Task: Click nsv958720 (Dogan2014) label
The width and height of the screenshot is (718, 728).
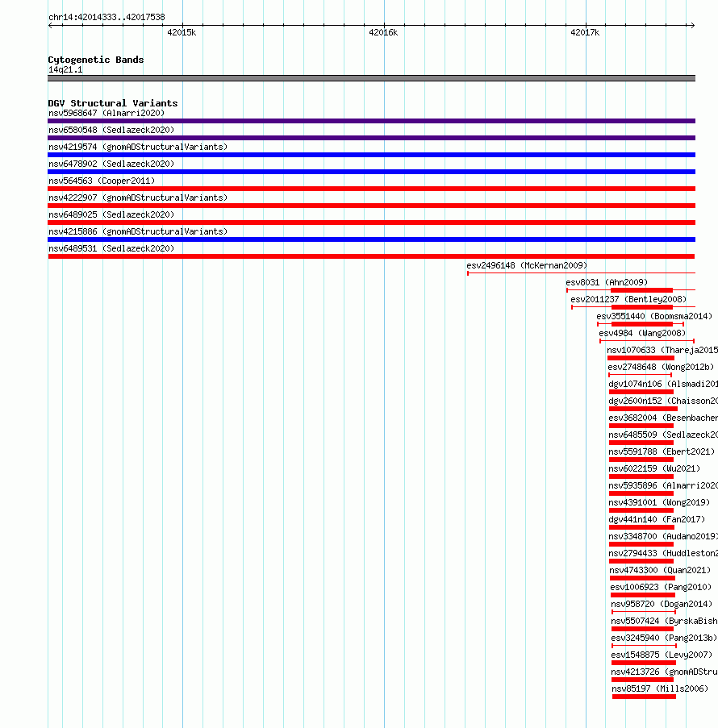Action: [x=662, y=605]
